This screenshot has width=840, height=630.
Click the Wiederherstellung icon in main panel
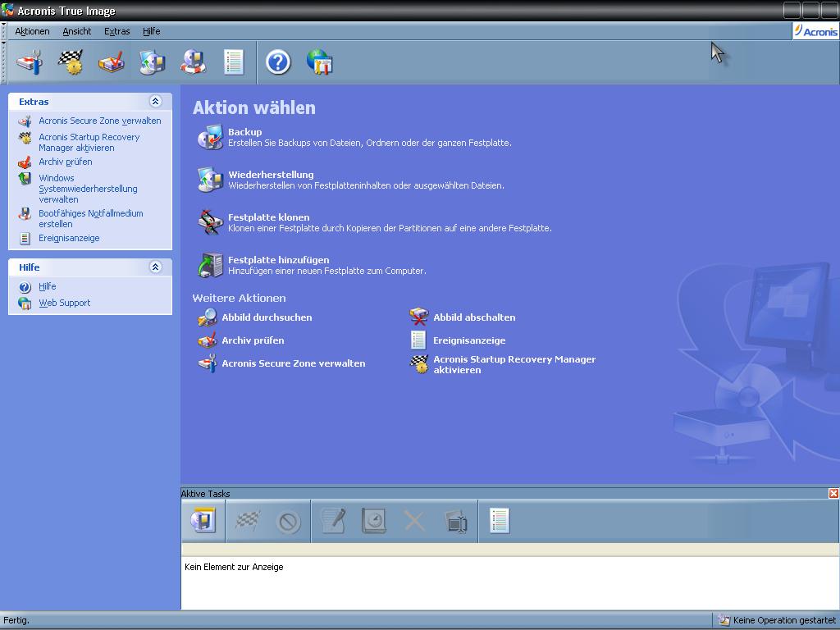coord(210,180)
